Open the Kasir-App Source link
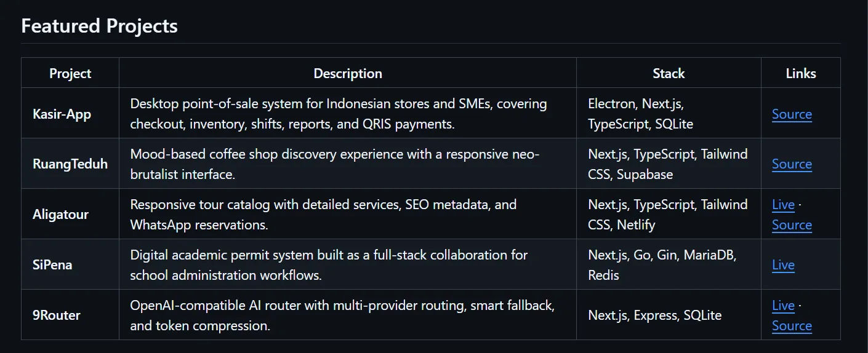868x353 pixels. 792,114
